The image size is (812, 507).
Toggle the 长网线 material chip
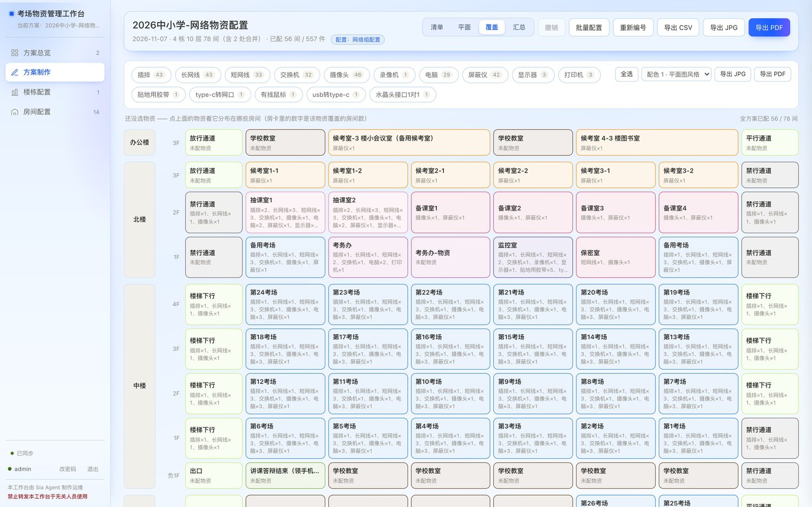pyautogui.click(x=198, y=75)
